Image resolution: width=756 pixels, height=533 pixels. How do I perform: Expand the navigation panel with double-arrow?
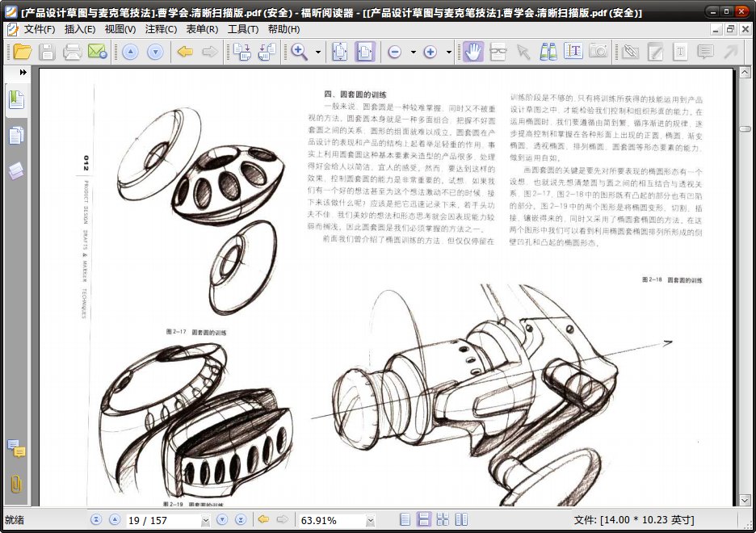pyautogui.click(x=23, y=73)
